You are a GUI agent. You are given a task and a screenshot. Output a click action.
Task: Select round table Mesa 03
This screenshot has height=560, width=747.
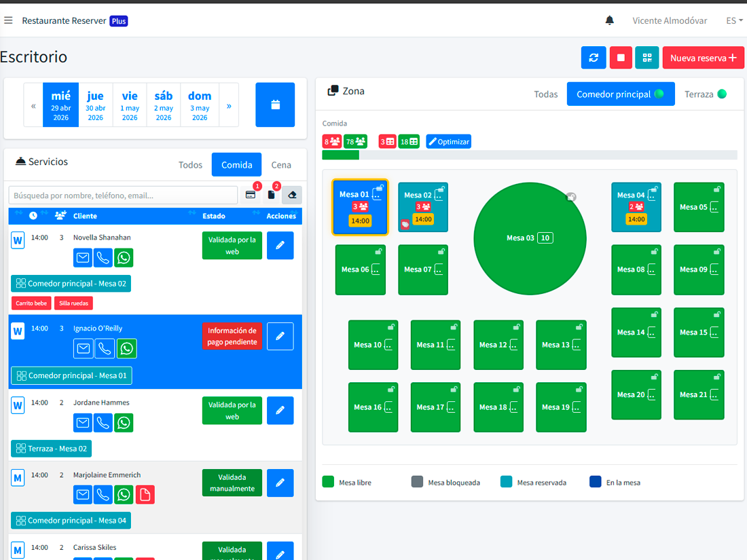click(x=530, y=238)
